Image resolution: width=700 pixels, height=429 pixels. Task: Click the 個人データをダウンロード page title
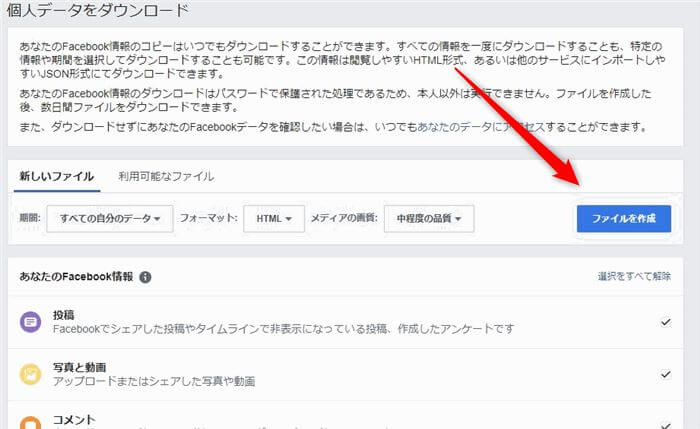(x=98, y=10)
